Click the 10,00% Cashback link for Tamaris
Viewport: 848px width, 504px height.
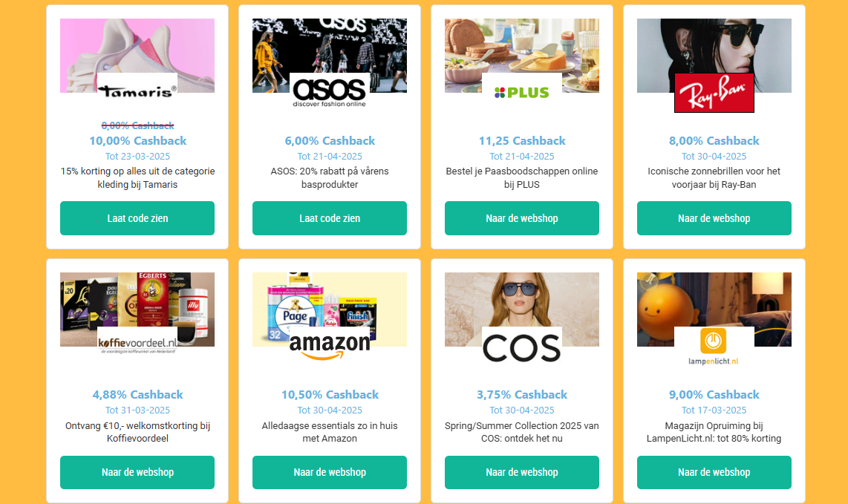pyautogui.click(x=137, y=140)
